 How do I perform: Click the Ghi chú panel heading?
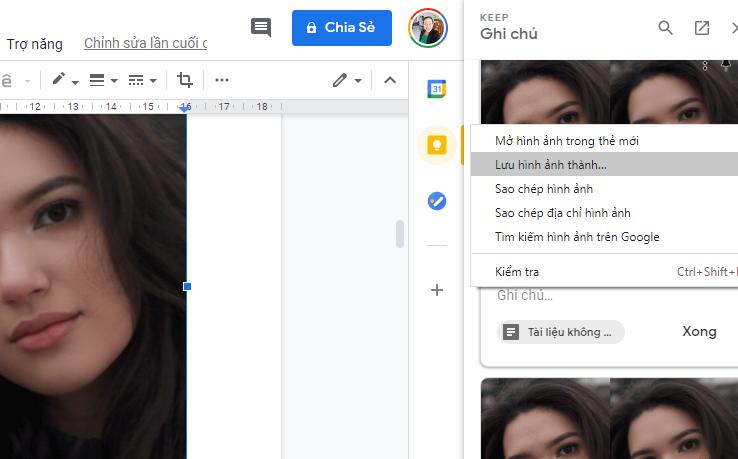pyautogui.click(x=509, y=34)
